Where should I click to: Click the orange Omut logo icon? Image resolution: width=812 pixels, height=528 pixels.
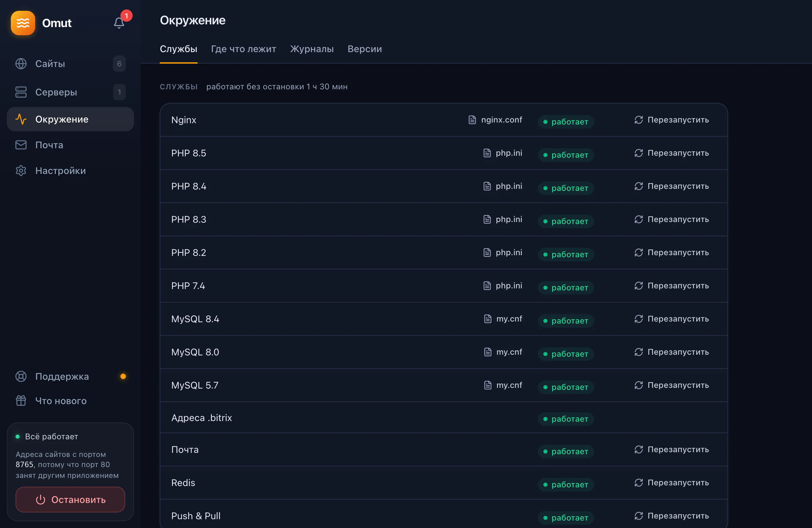click(23, 23)
